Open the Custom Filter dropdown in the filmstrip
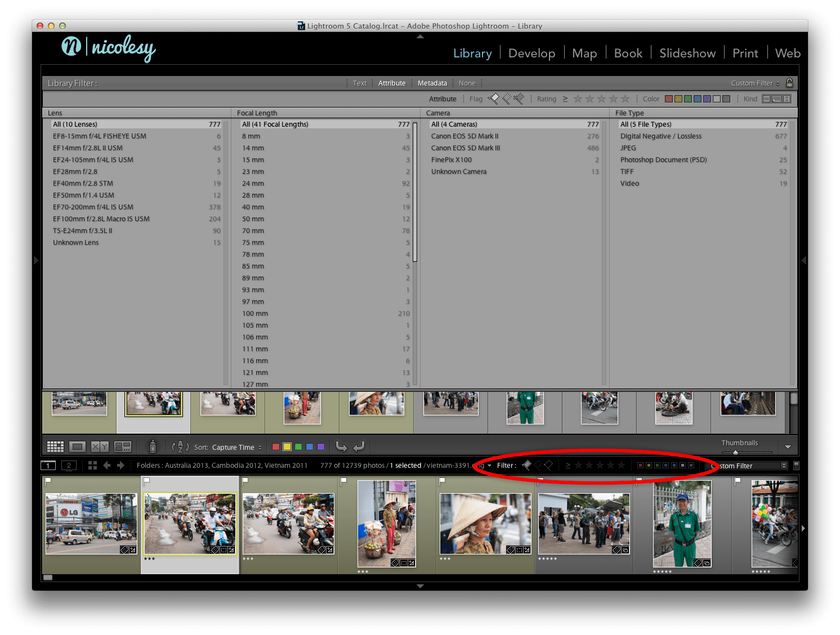This screenshot has width=840, height=635. [748, 466]
